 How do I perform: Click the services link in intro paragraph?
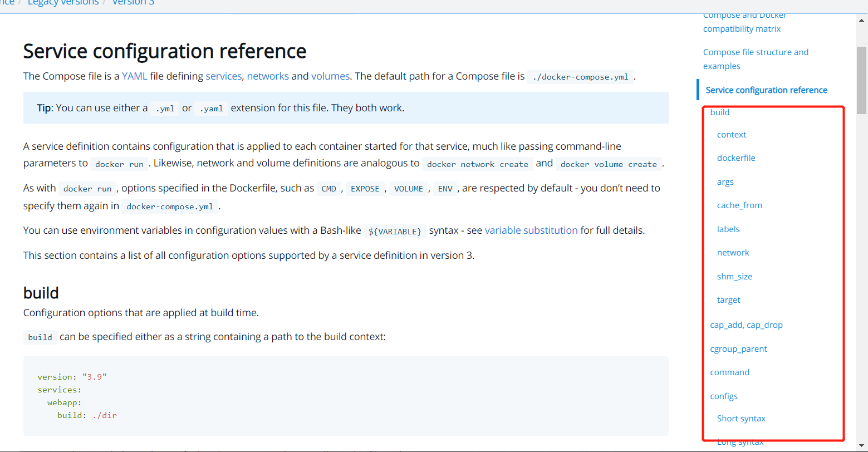tap(224, 76)
